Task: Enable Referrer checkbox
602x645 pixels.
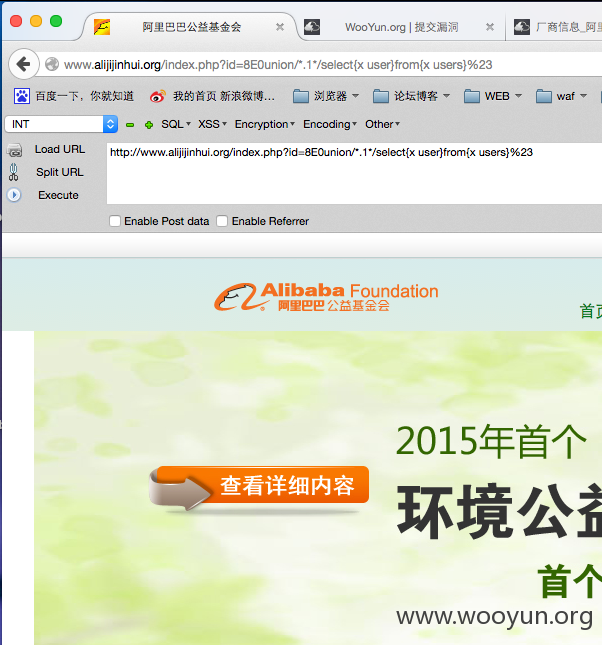Action: point(222,221)
